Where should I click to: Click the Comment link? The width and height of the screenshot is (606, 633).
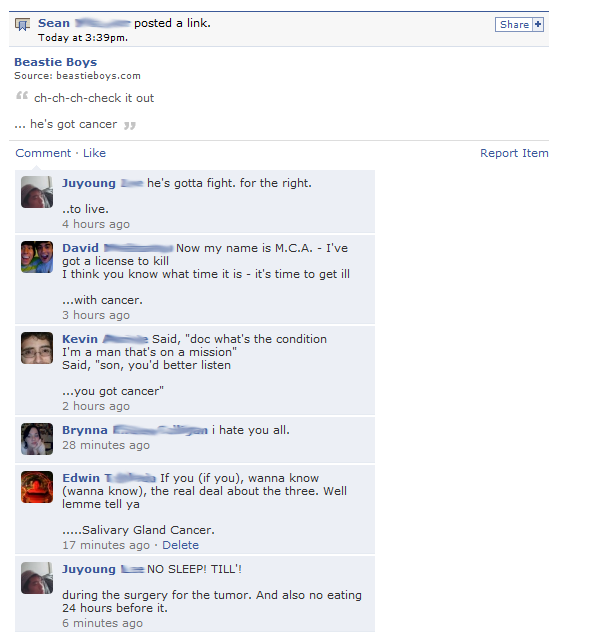pos(43,153)
